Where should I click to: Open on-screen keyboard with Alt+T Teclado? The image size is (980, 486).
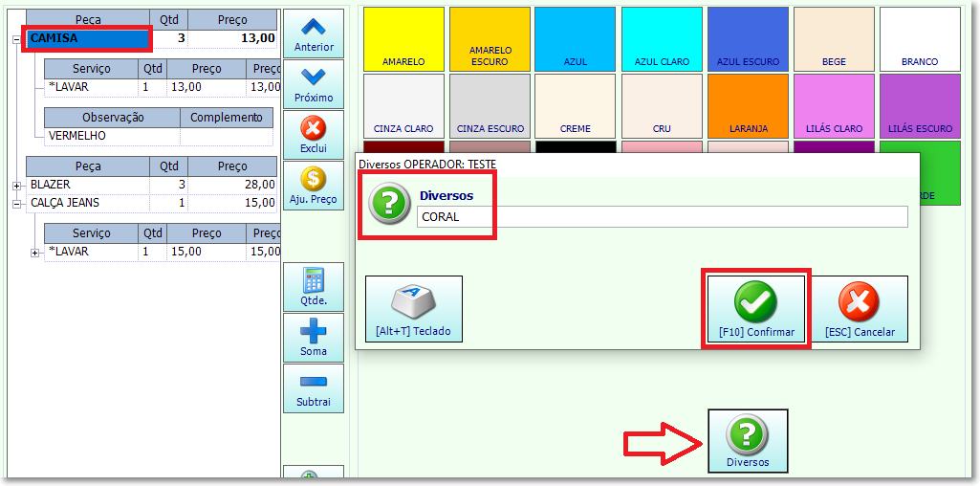tap(414, 309)
